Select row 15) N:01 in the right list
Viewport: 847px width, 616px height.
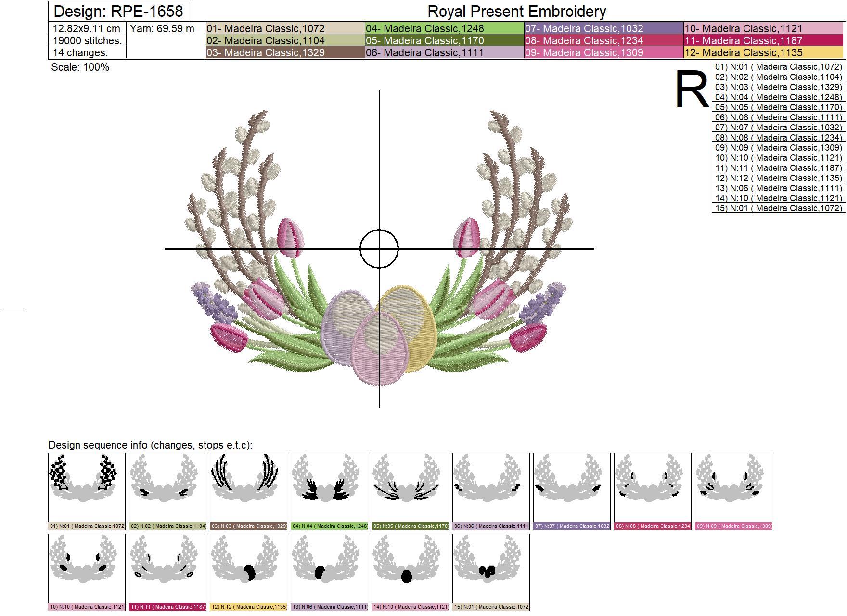click(778, 208)
